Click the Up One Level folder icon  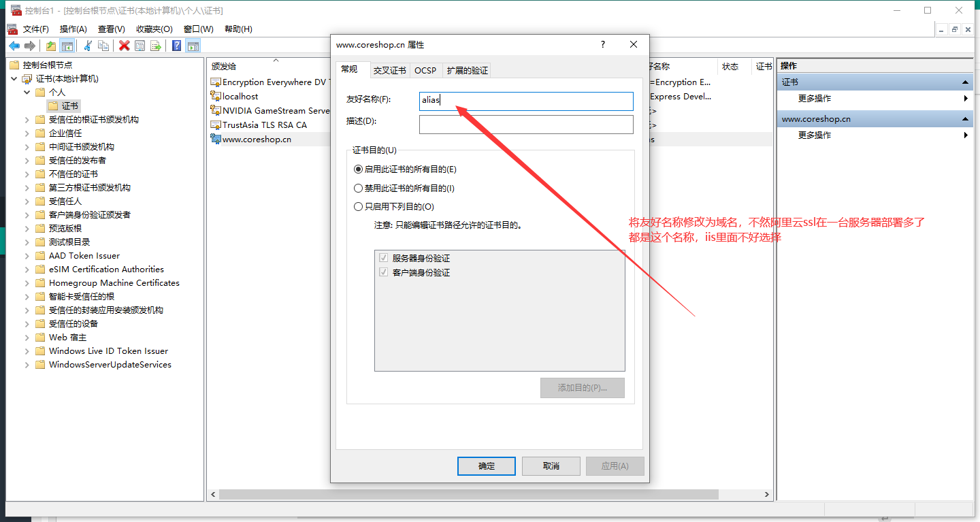click(51, 46)
